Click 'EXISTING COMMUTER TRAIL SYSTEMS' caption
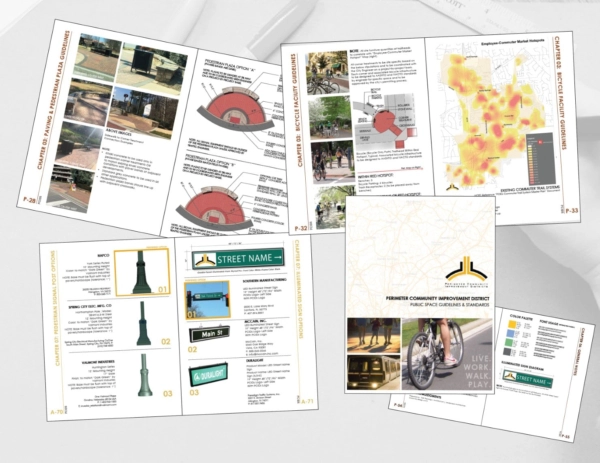This screenshot has height=463, width=600. coord(530,188)
